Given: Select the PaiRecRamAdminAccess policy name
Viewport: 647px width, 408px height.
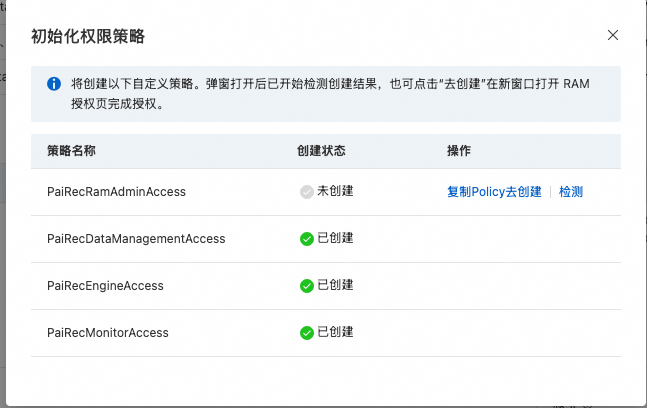Looking at the screenshot, I should [x=116, y=192].
